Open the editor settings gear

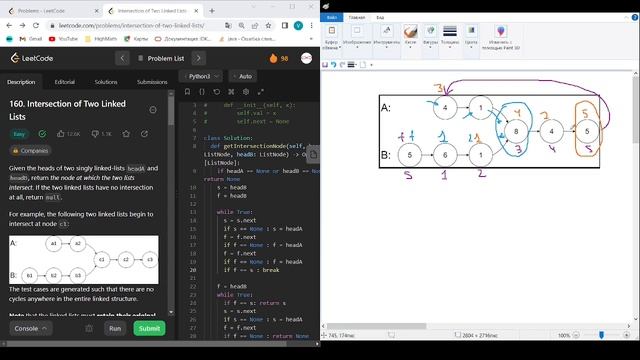246,92
